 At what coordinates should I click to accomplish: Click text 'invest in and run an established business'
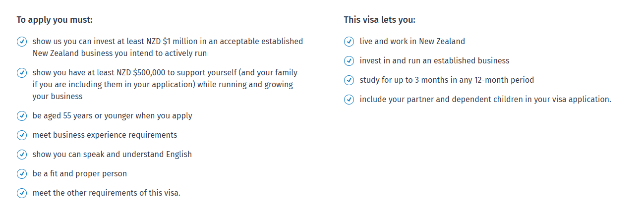coord(434,61)
